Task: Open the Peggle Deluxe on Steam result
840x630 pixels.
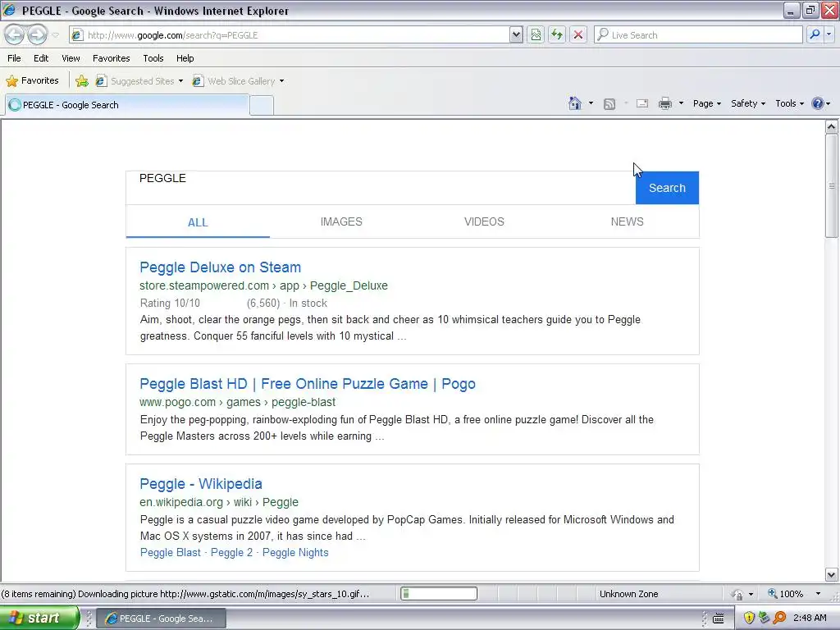Action: coord(220,267)
